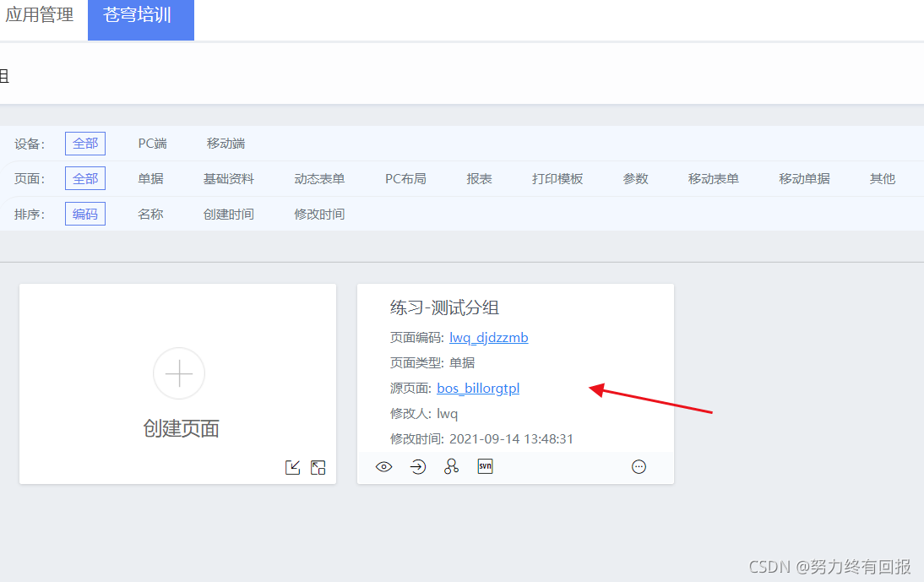Click the expand-square icon on 创建页面 card

click(x=318, y=468)
